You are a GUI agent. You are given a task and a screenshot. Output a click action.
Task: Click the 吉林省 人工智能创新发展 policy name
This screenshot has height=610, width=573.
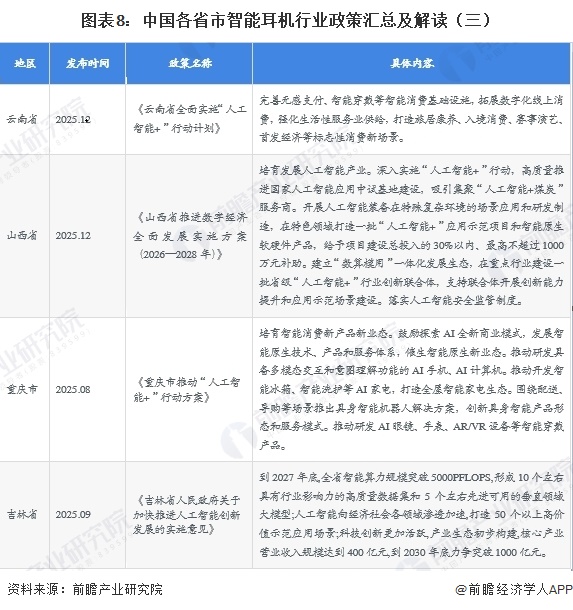187,514
